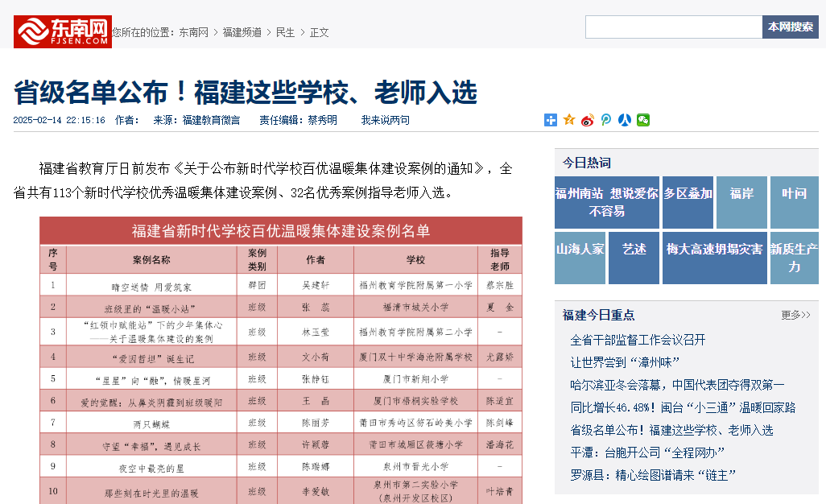Open the 我来说两句 comment link

pos(385,120)
